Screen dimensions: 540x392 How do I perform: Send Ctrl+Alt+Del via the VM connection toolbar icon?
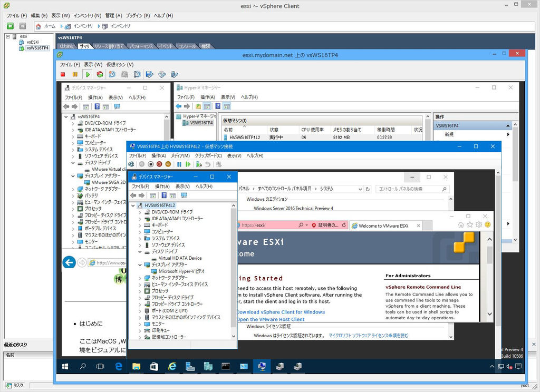pos(131,164)
